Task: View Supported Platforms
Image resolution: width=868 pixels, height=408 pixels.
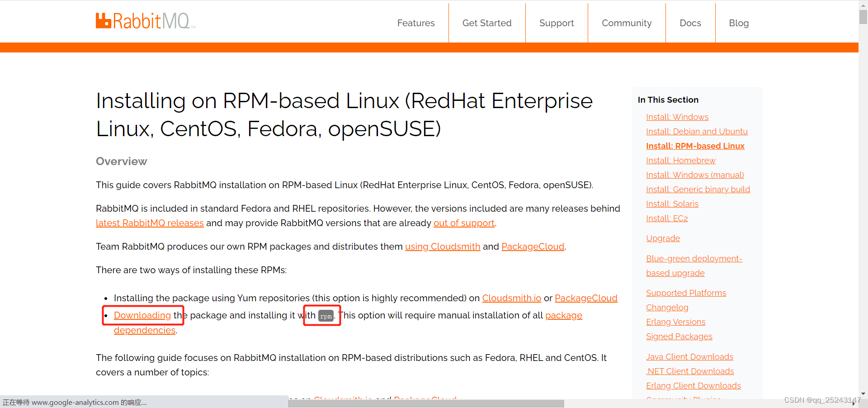Action: coord(686,293)
